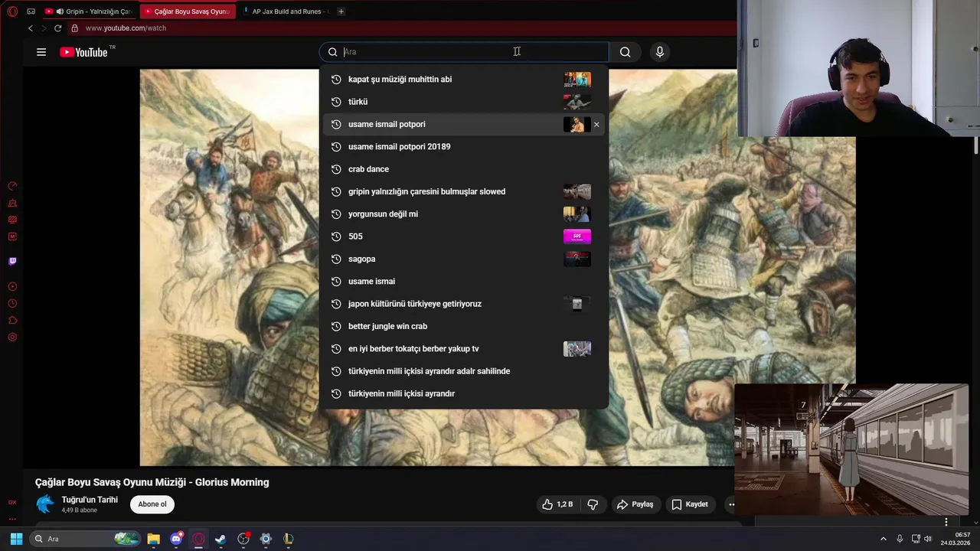
Task: Select suggestion 'japon kültürünü türkiyeye getiriyoruz'
Action: (464, 304)
